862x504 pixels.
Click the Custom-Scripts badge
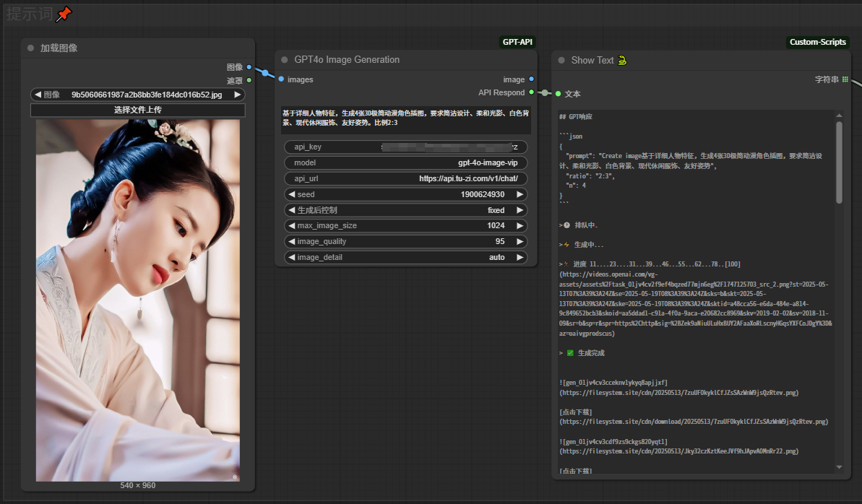pyautogui.click(x=817, y=42)
